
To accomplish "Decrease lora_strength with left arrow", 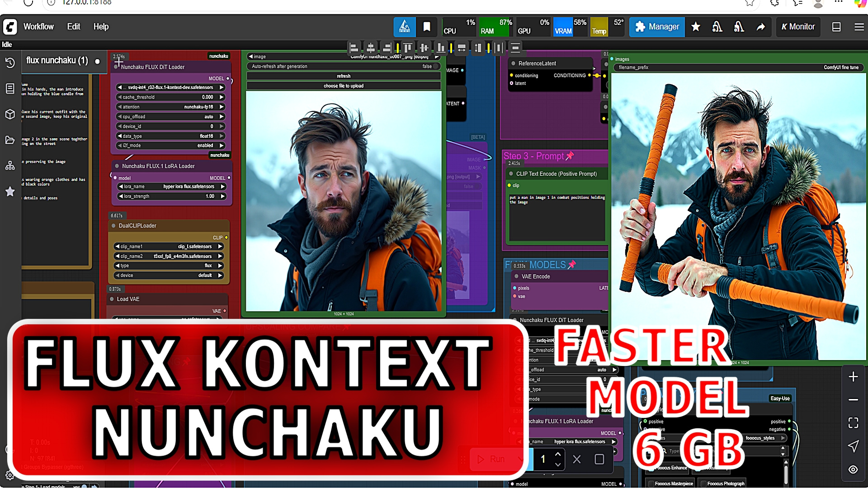I will pyautogui.click(x=121, y=197).
